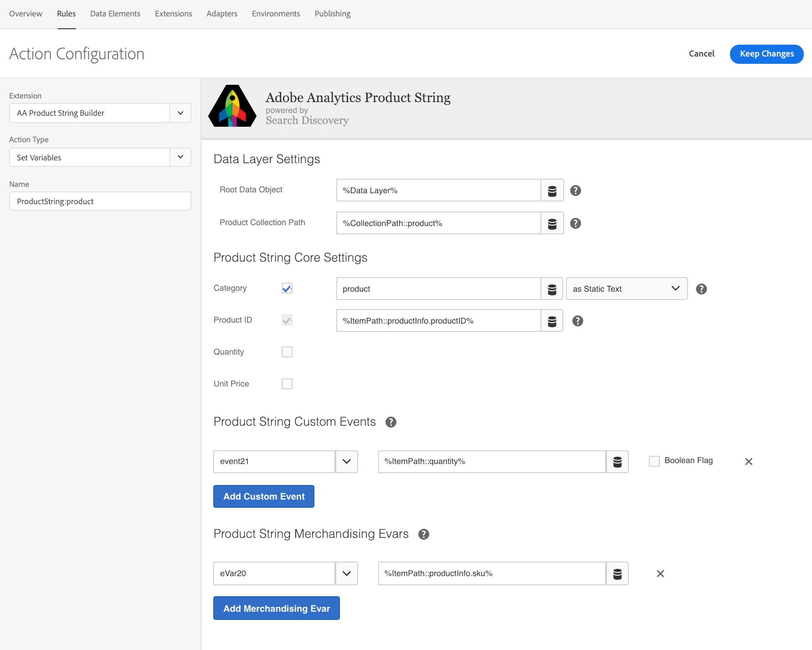The width and height of the screenshot is (812, 650).
Task: Cancel the action configuration
Action: 702,54
